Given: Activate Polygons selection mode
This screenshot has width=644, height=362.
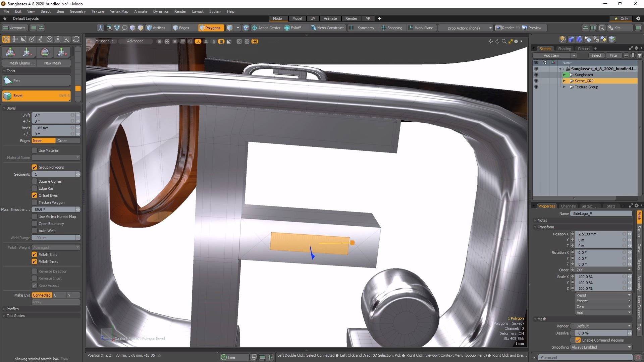Looking at the screenshot, I should coord(210,28).
